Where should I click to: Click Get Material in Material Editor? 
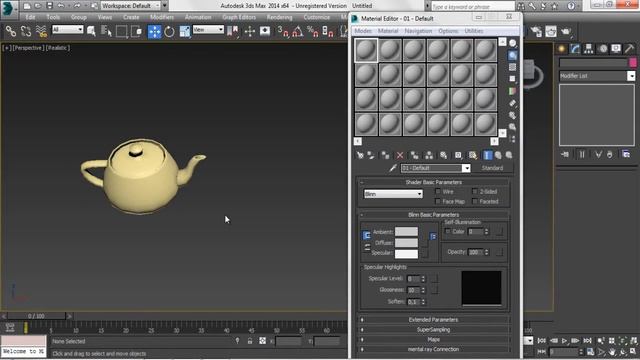360,156
